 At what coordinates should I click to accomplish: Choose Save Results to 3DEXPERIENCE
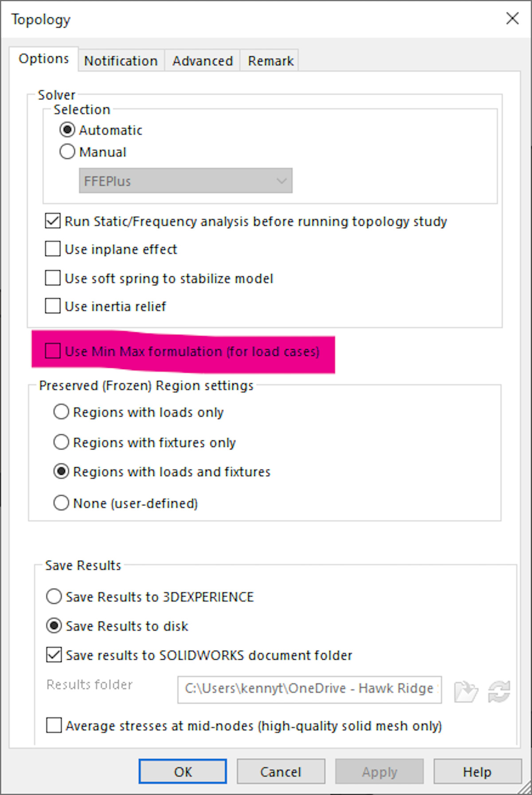pos(53,597)
